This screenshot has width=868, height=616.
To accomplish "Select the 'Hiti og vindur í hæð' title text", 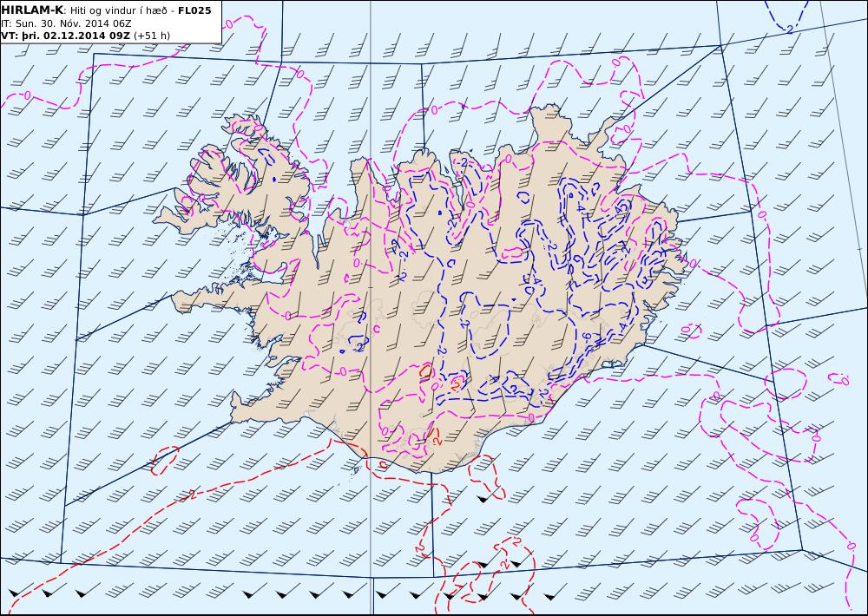I will coord(118,10).
